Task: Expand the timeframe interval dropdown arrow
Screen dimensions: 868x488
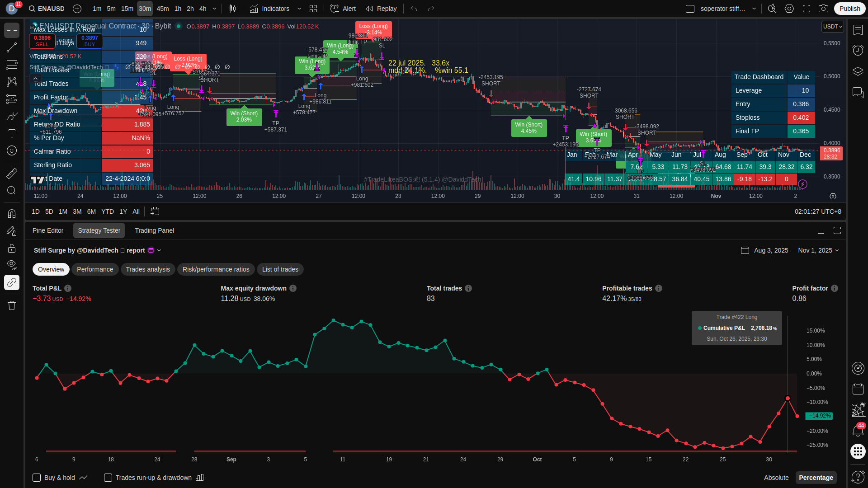Action: click(x=214, y=9)
